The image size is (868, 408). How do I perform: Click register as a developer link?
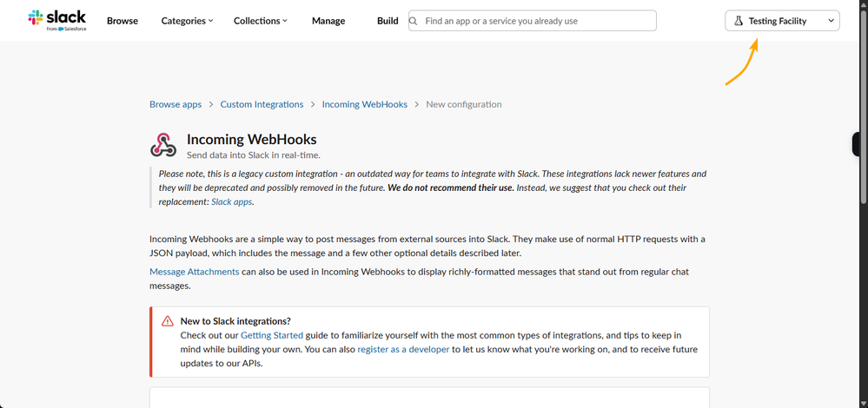pyautogui.click(x=403, y=349)
